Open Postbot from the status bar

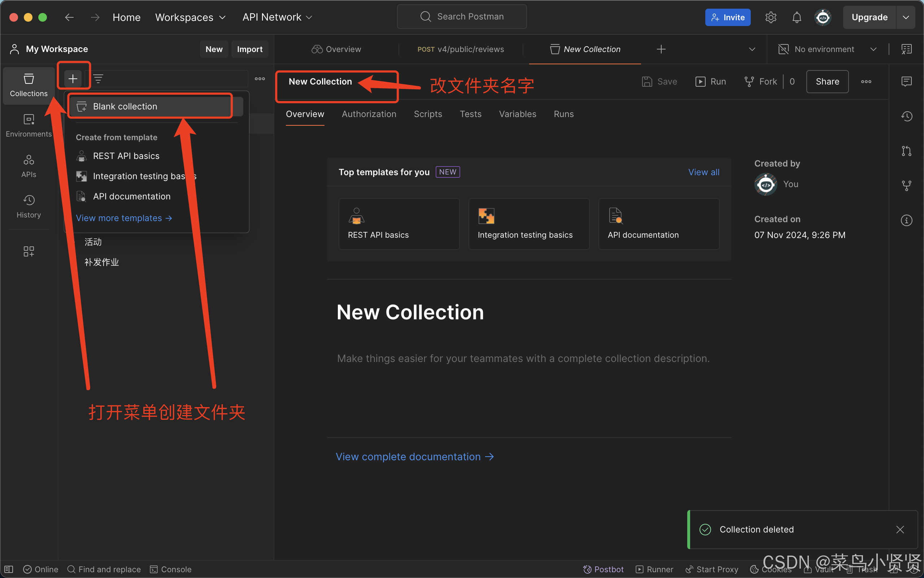[x=603, y=569]
